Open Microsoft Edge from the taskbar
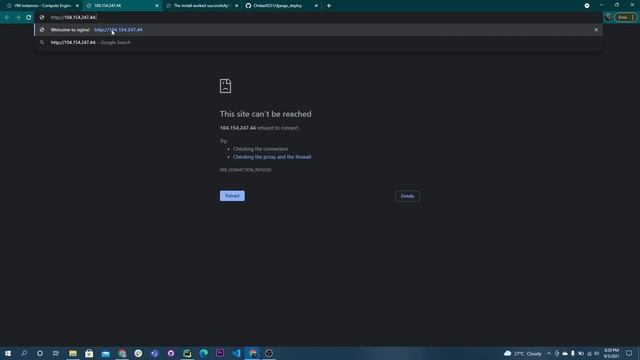The image size is (640, 360). [x=204, y=353]
